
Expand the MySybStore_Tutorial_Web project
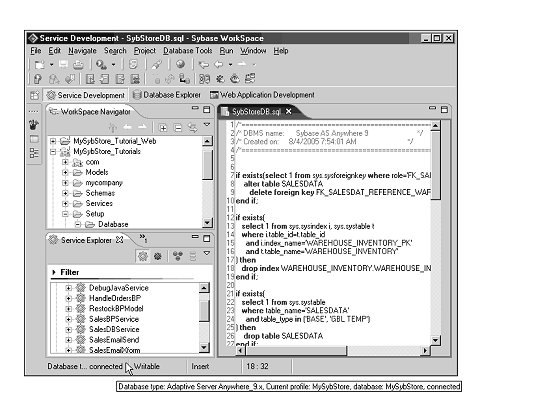click(53, 141)
